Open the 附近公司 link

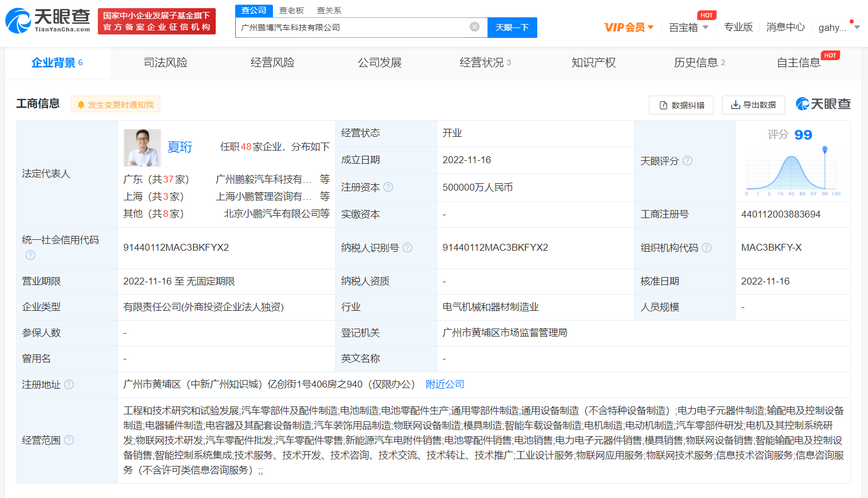pos(445,385)
